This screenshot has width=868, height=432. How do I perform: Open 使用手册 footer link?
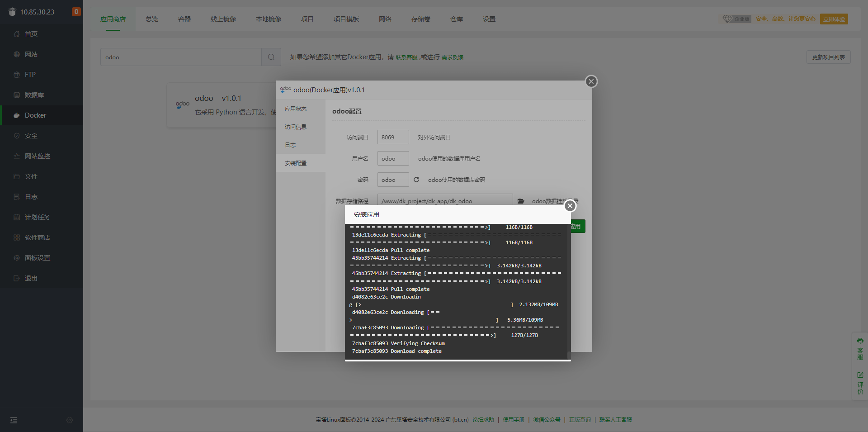[x=514, y=420]
